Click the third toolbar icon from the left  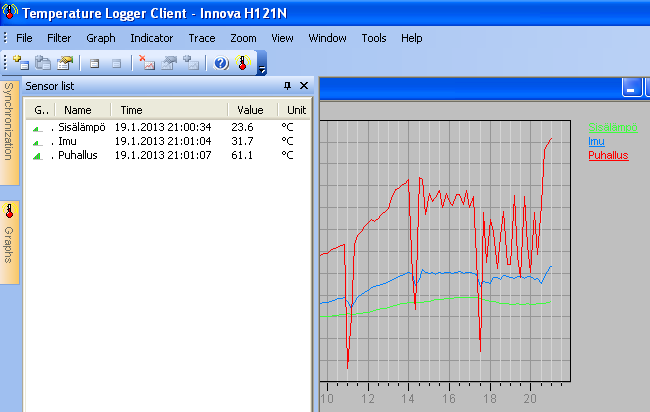tap(65, 63)
